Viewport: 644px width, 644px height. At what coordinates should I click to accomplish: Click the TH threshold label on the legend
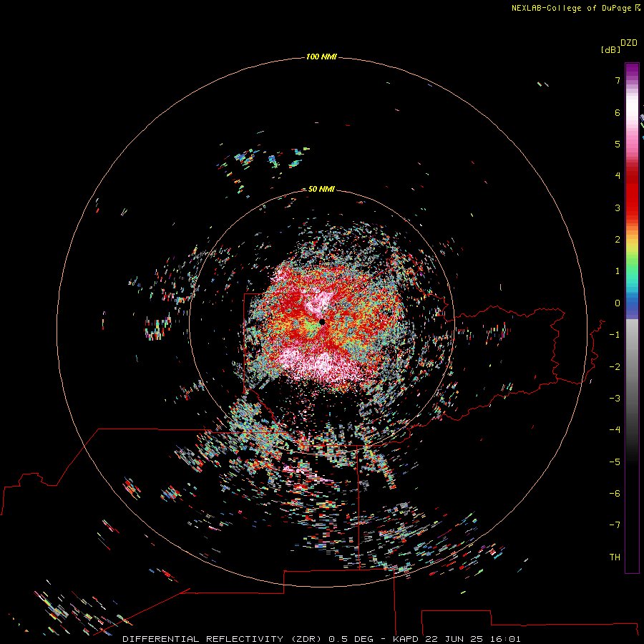pyautogui.click(x=615, y=557)
